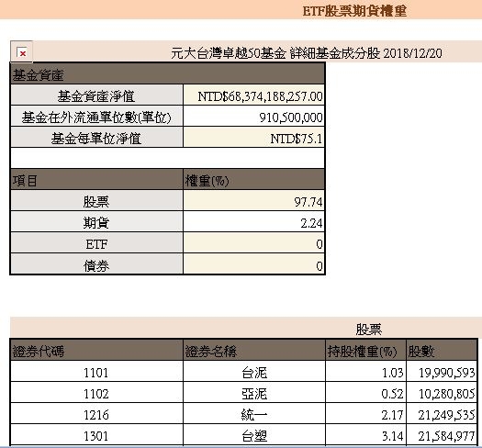This screenshot has height=448, width=482.
Task: Click the NTD$75.1 value
Action: [297, 139]
